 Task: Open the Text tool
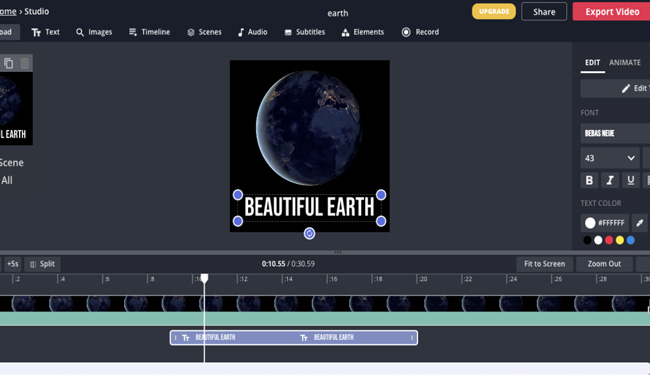(46, 32)
